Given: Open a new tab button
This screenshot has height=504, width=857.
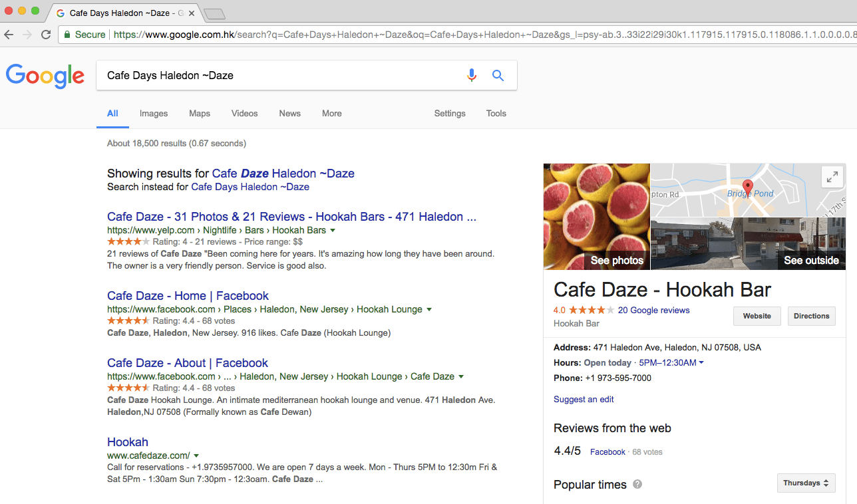Looking at the screenshot, I should point(214,13).
